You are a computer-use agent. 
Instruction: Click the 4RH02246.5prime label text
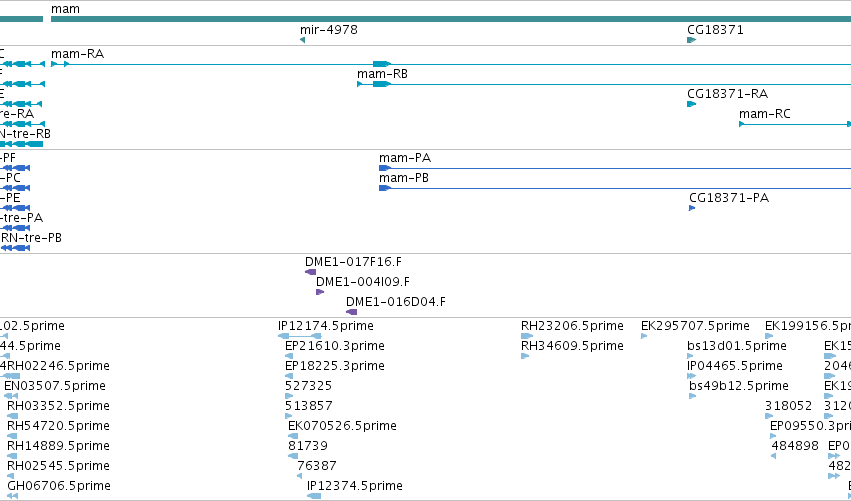click(x=55, y=366)
